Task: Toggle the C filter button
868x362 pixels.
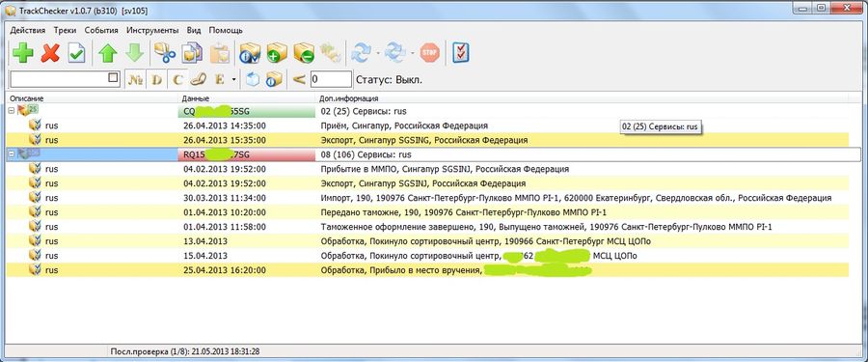Action: (177, 80)
